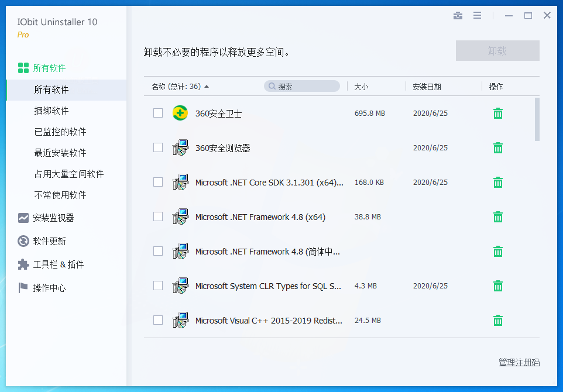Delete 360安全卫士 with its trash icon
Screen dimensions: 563x392
[498, 114]
